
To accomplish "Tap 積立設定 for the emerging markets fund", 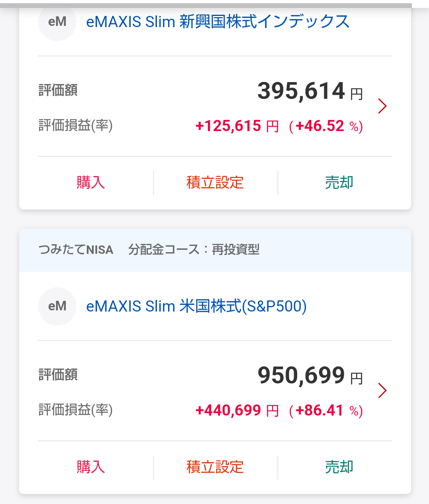I will coord(215,182).
